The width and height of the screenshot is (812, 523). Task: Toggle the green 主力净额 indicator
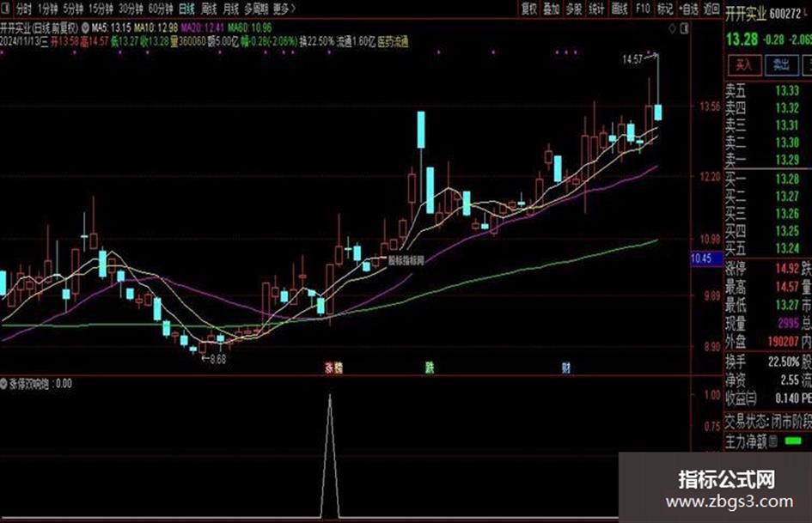(794, 441)
